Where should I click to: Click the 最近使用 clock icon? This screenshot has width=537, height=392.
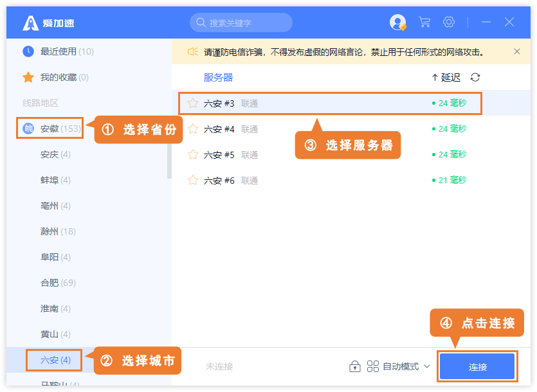pyautogui.click(x=28, y=51)
